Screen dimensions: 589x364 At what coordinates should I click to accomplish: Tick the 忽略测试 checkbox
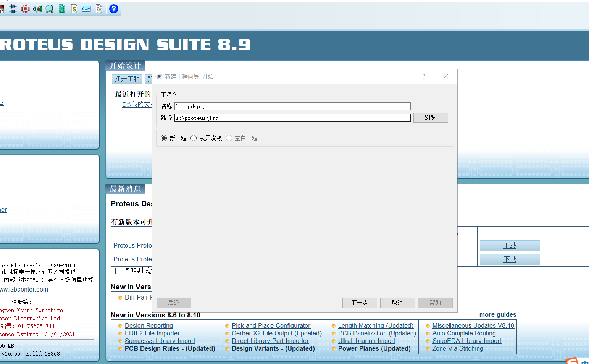point(118,271)
